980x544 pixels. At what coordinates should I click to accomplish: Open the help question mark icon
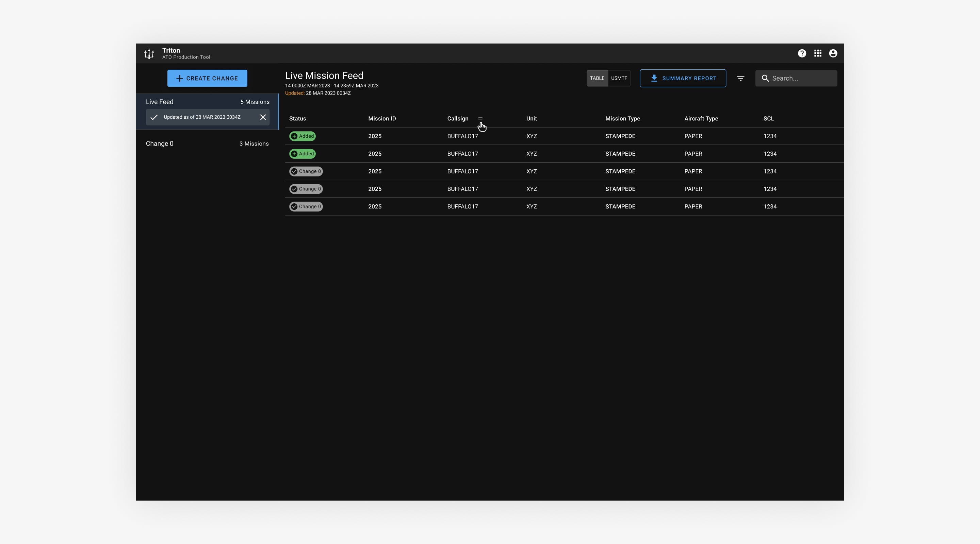click(x=802, y=54)
